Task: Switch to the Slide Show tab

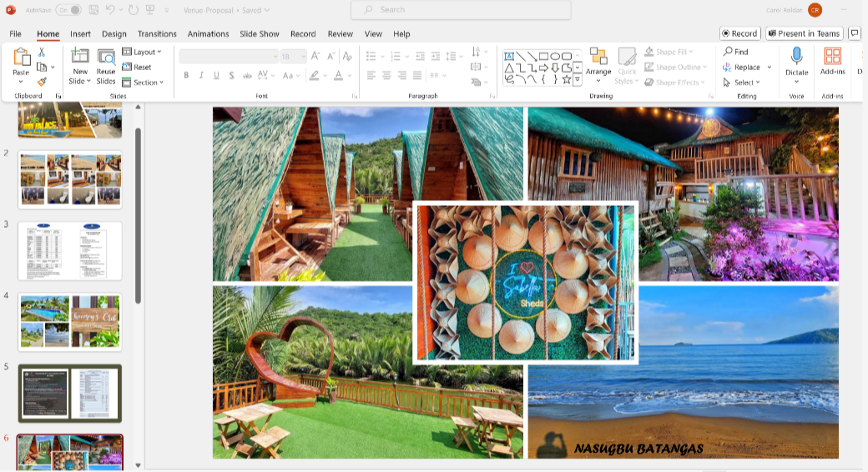Action: coord(259,34)
